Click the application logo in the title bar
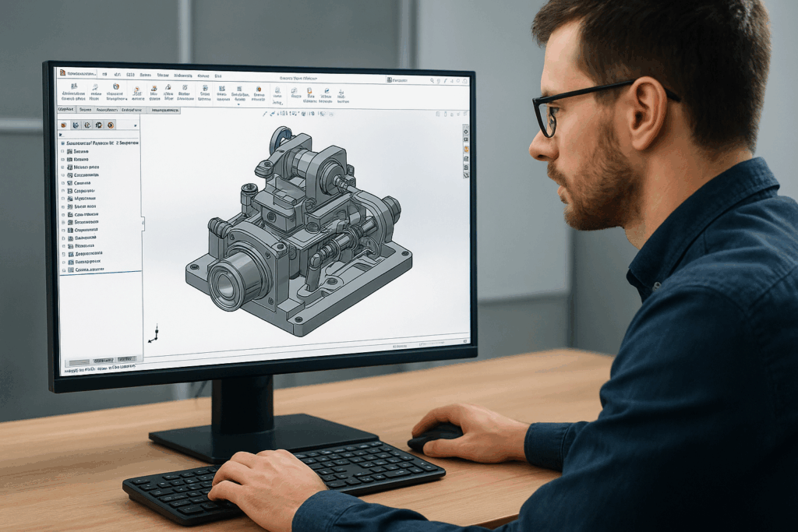Image resolution: width=798 pixels, height=532 pixels. [62, 72]
